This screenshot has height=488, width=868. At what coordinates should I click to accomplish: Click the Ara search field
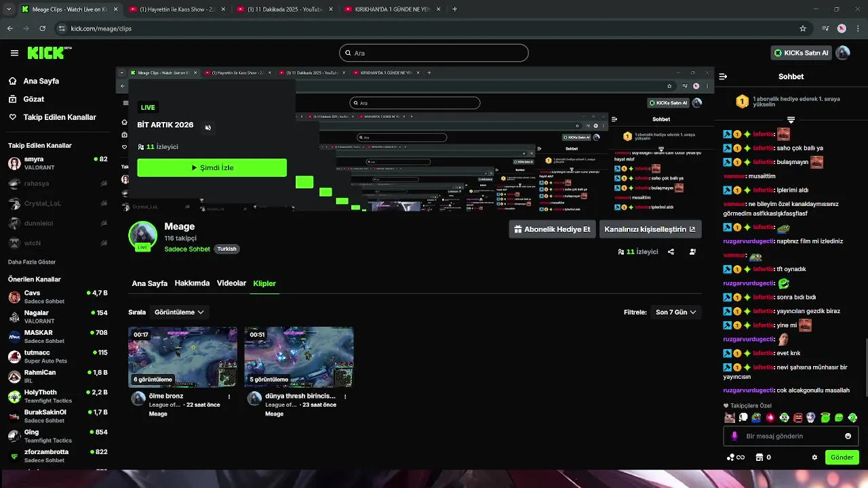(x=434, y=53)
